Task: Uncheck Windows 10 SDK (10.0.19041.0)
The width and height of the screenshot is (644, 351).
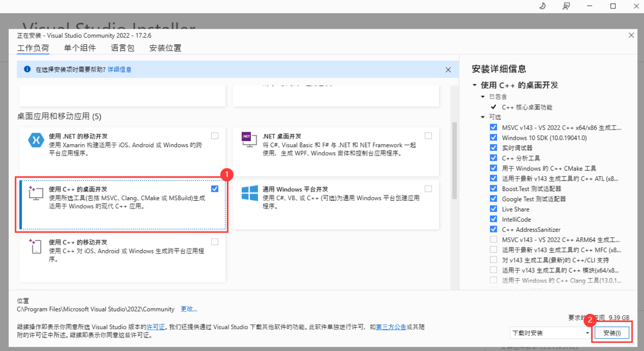Action: coord(493,137)
